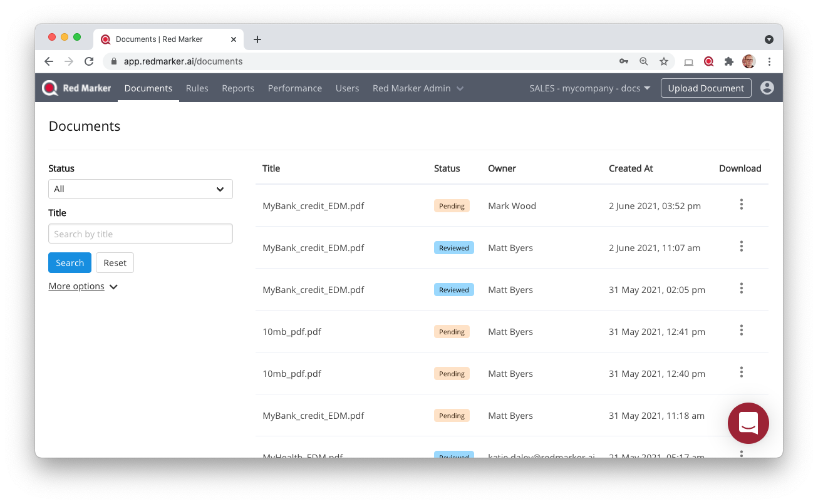Image resolution: width=818 pixels, height=504 pixels.
Task: Click the Status column header
Action: (x=447, y=168)
